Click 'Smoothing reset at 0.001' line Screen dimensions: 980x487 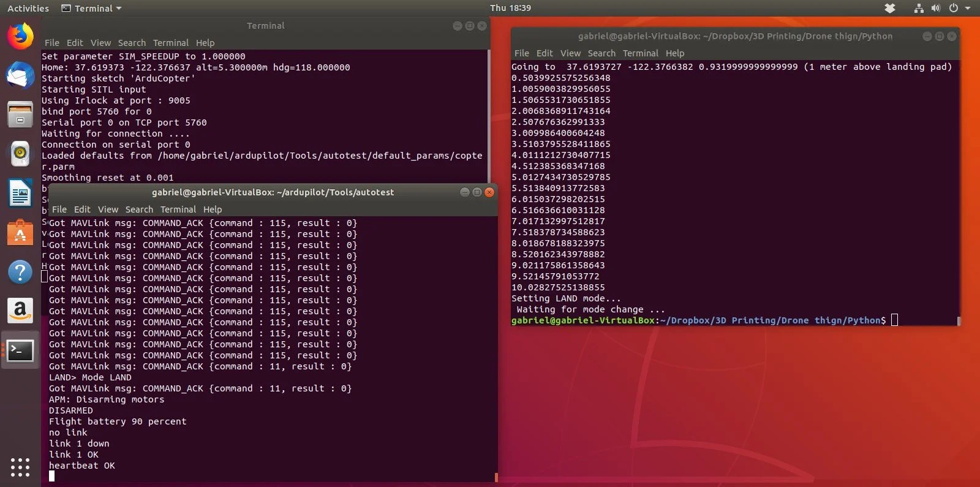click(x=108, y=178)
